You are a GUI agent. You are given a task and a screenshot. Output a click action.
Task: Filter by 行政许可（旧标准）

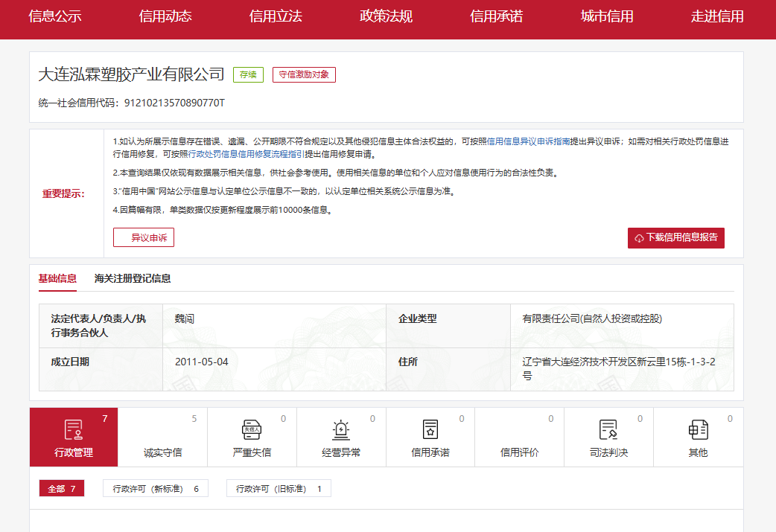click(279, 489)
